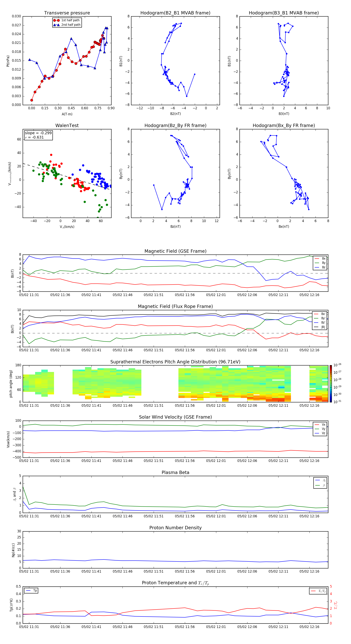
Task: Click the 'WalenTest' plot title
Action: coord(67,125)
